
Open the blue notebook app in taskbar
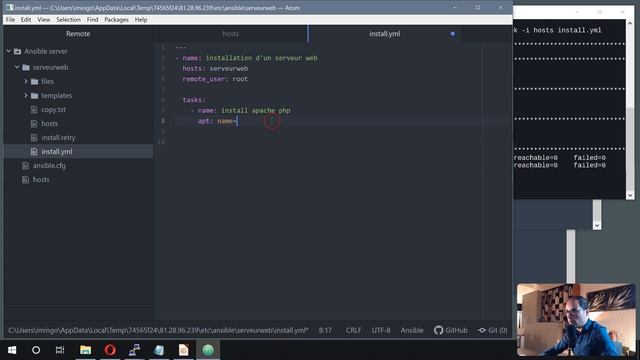pos(159,350)
